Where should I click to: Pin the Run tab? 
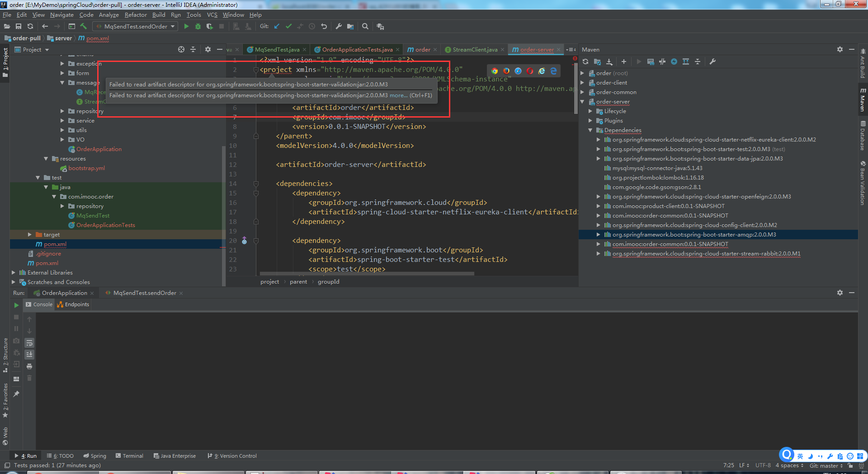16,394
